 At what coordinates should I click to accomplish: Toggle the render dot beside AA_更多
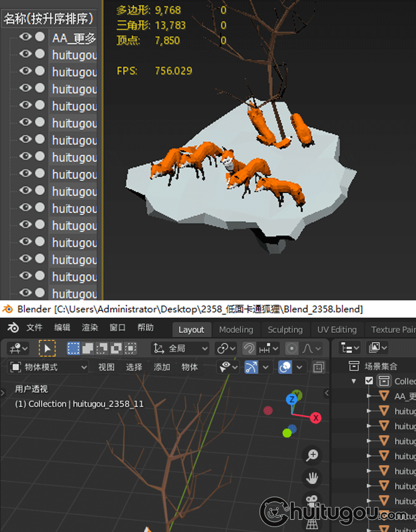pos(40,37)
